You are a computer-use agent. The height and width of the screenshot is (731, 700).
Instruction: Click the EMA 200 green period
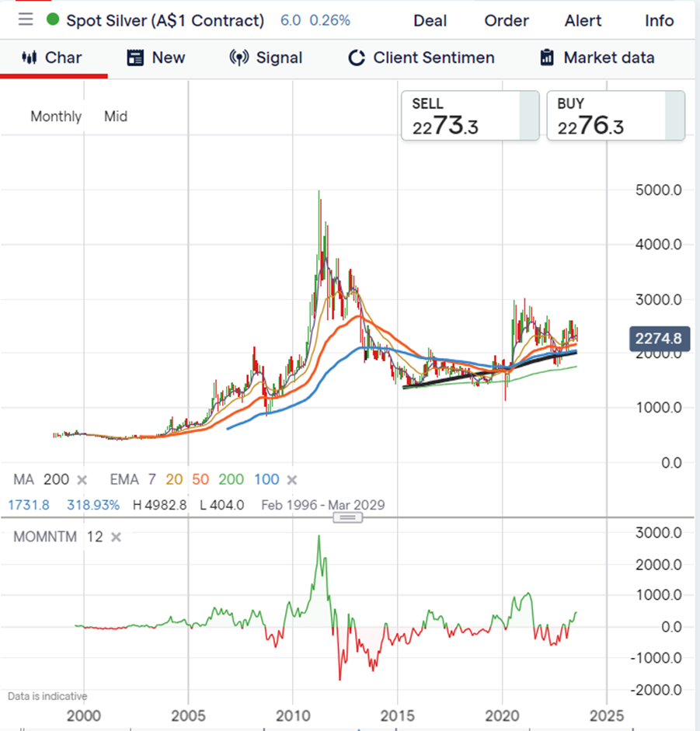[x=232, y=480]
